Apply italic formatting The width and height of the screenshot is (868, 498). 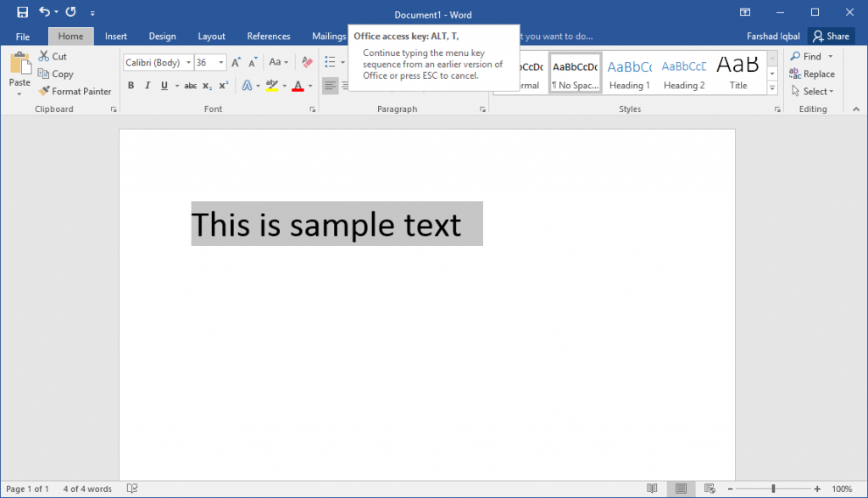[146, 85]
